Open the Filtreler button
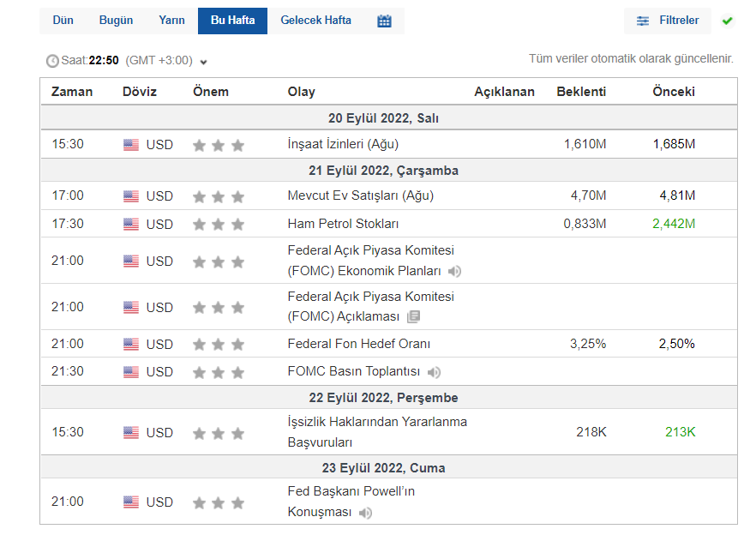This screenshot has width=756, height=547. pyautogui.click(x=678, y=21)
